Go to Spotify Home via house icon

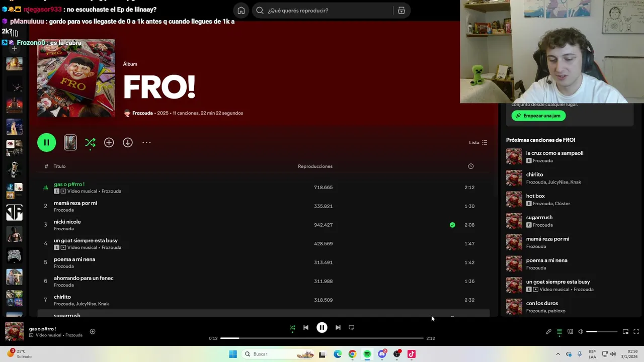tap(241, 11)
